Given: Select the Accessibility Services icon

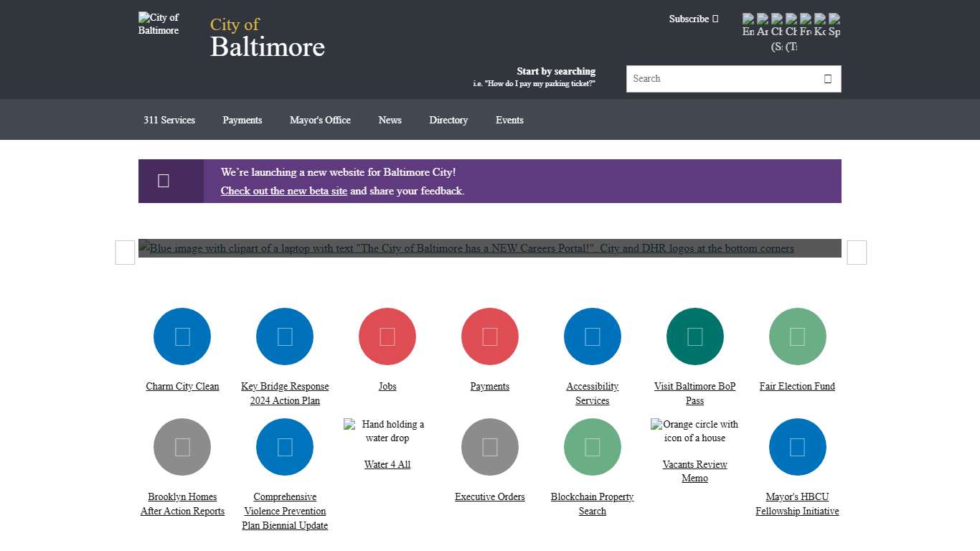Looking at the screenshot, I should 593,336.
